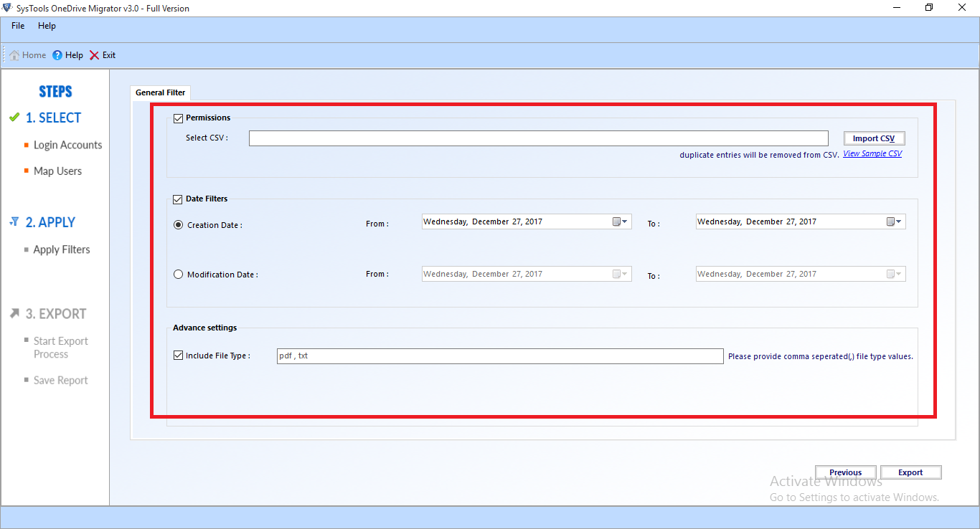Click the Import CSV button
Image resolution: width=980 pixels, height=529 pixels.
[873, 138]
